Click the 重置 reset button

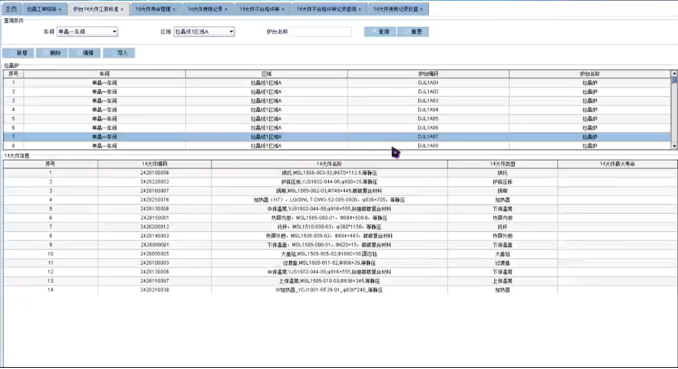tap(413, 32)
